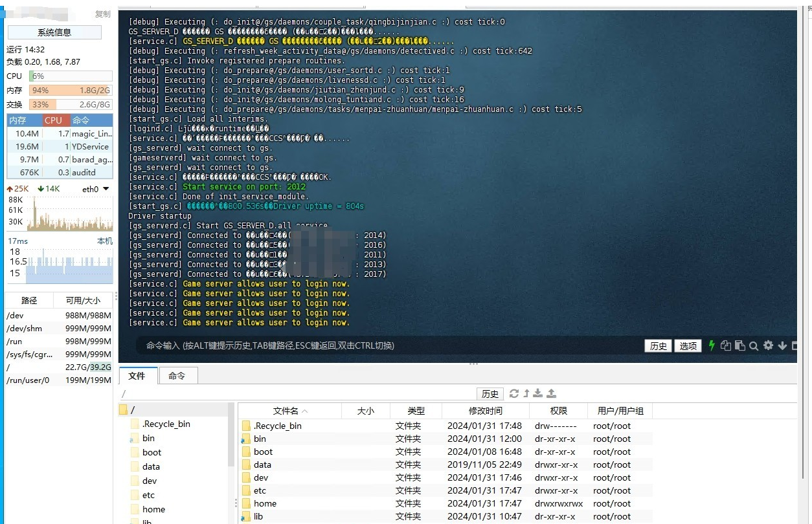Sort disks by 可用/大小 column header
Viewport: 812px width, 524px height.
pos(84,300)
